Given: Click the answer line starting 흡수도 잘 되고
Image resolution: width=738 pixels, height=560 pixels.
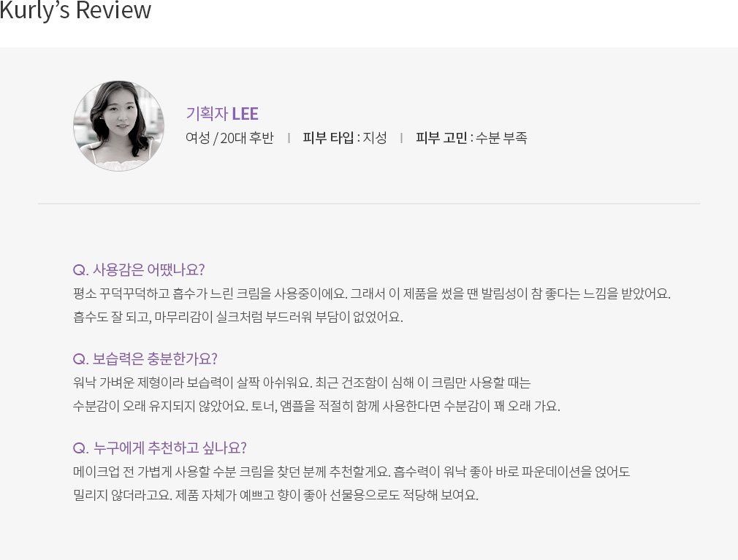Looking at the screenshot, I should click(x=238, y=317).
